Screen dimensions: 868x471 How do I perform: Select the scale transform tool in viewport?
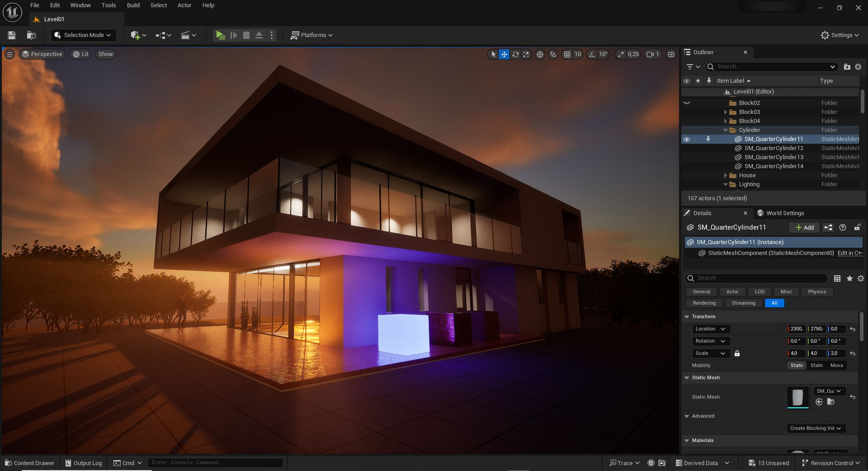[x=526, y=54]
